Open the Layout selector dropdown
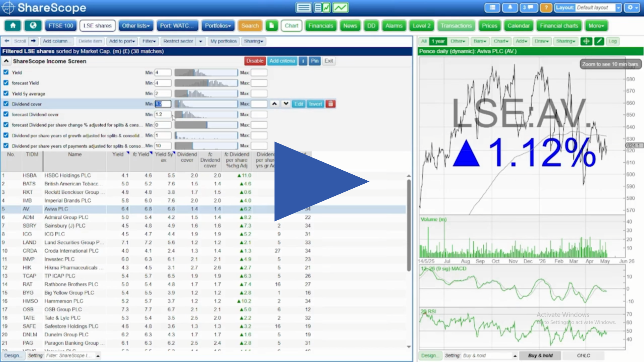The height and width of the screenshot is (362, 644). click(619, 7)
